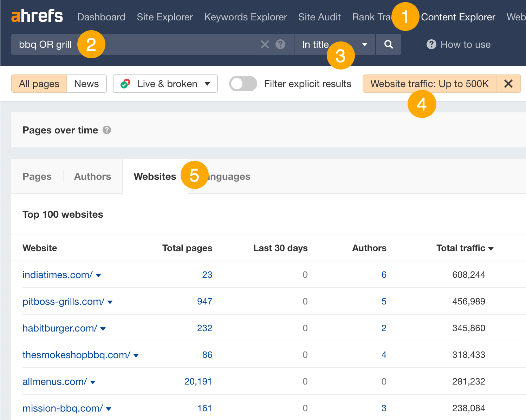This screenshot has height=420, width=526.
Task: Remove the Website traffic filter via its X
Action: click(508, 84)
